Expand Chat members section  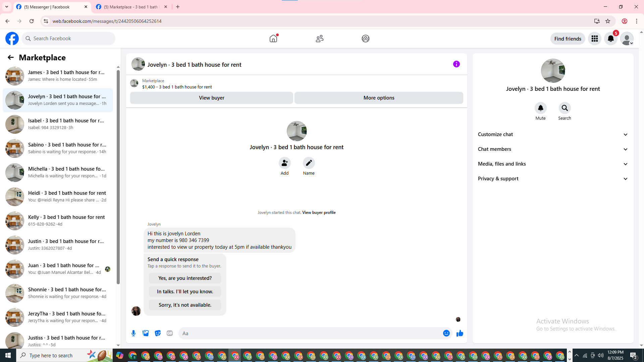553,149
